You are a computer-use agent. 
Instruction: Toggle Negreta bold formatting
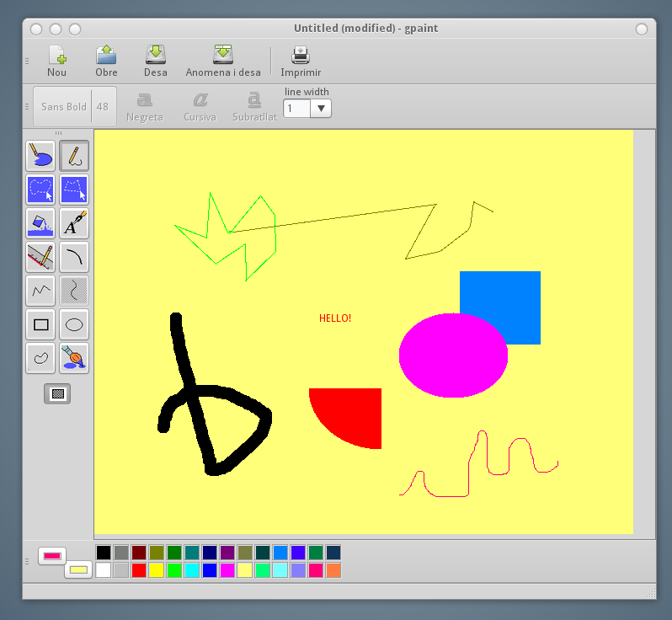(x=144, y=107)
